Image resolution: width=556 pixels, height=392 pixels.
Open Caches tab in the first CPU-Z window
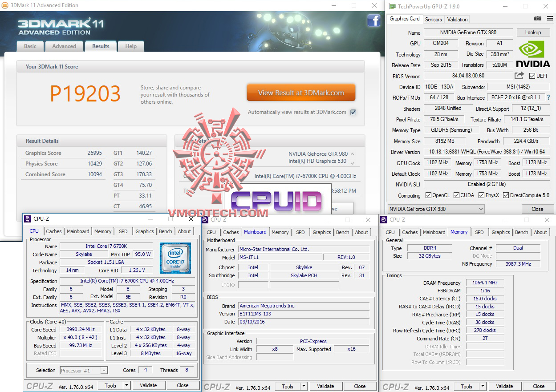(54, 231)
